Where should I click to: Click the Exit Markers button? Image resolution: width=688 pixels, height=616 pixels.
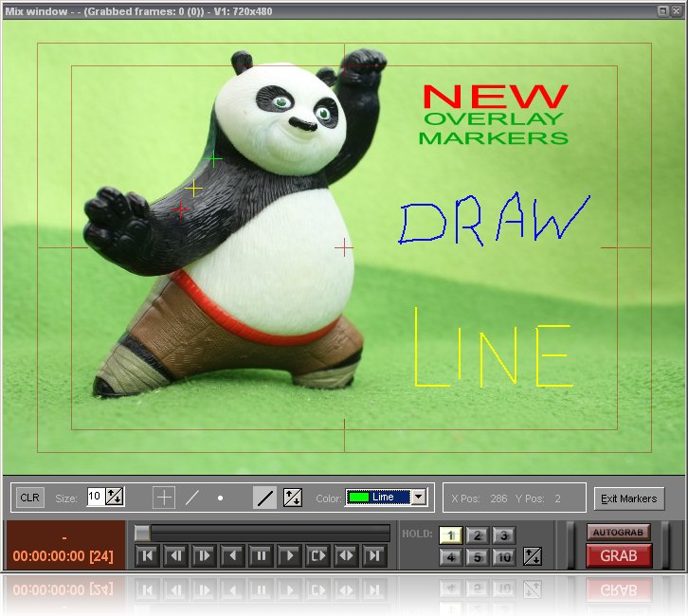point(628,498)
